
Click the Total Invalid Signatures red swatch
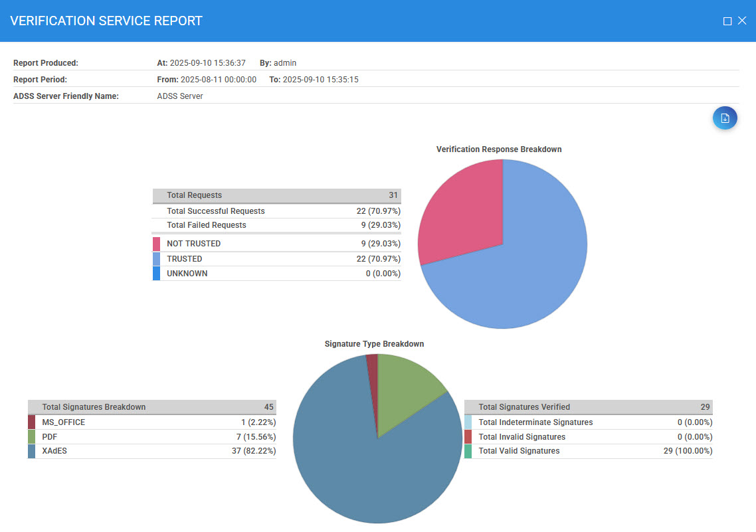468,437
